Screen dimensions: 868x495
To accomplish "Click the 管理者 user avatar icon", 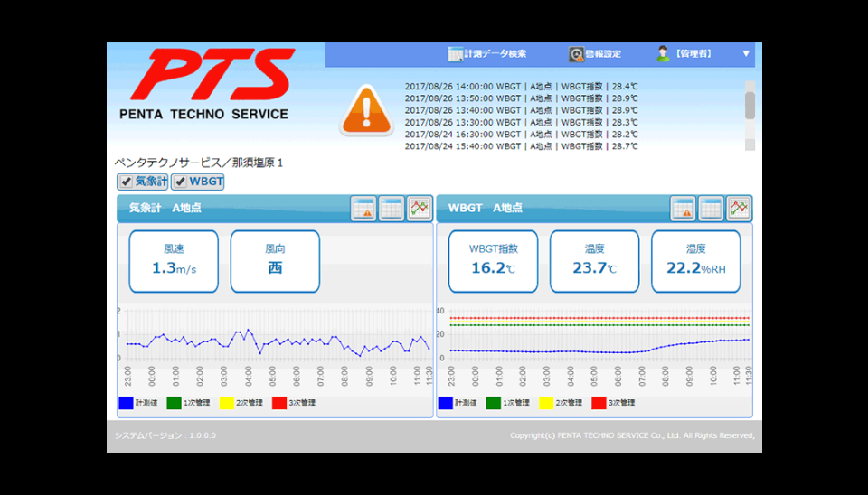I will pos(663,53).
